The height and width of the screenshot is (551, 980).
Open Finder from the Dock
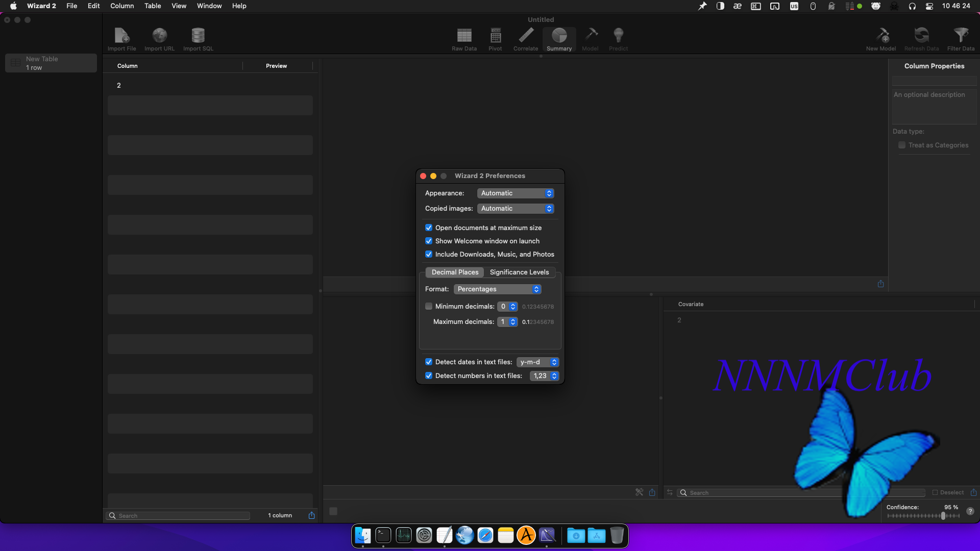tap(363, 535)
